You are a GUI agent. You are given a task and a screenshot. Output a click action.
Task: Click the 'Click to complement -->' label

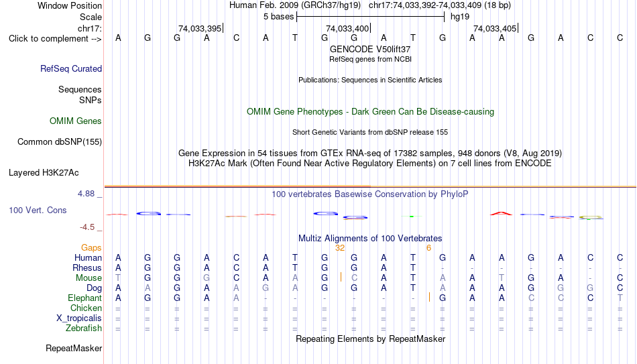pos(55,39)
